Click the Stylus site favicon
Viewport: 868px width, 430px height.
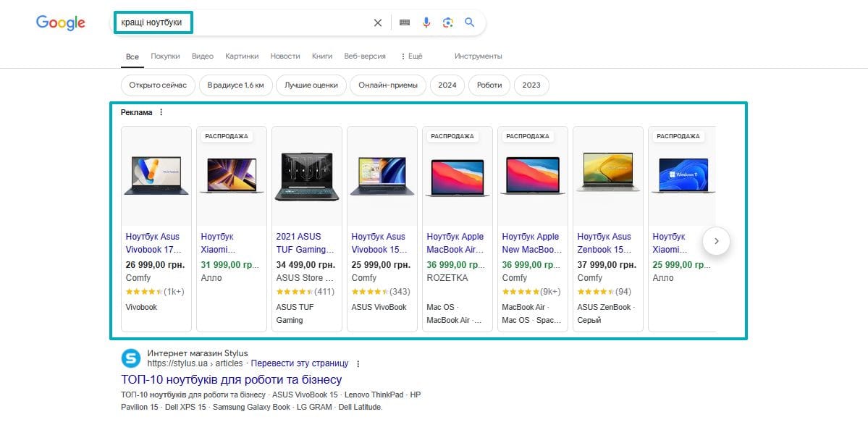pos(131,358)
